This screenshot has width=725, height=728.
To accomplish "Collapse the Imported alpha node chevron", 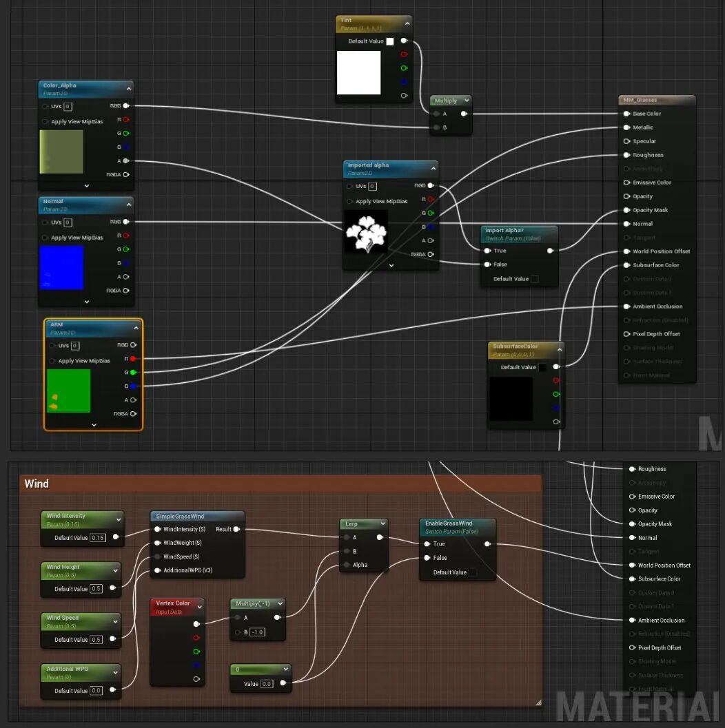I will [433, 168].
